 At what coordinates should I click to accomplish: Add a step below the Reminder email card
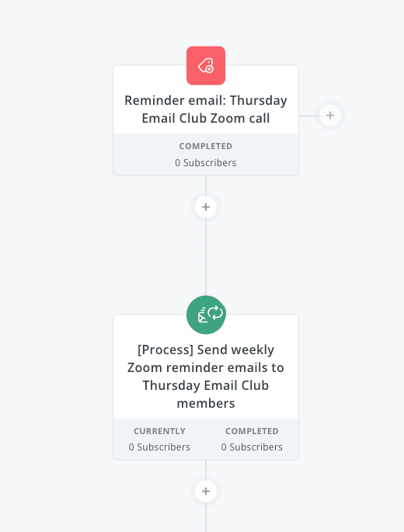206,207
